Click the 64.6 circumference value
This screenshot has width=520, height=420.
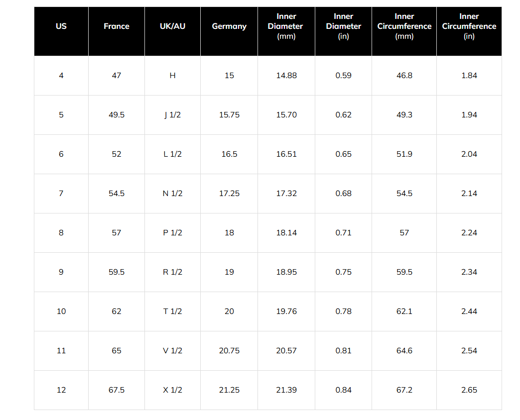coord(404,351)
